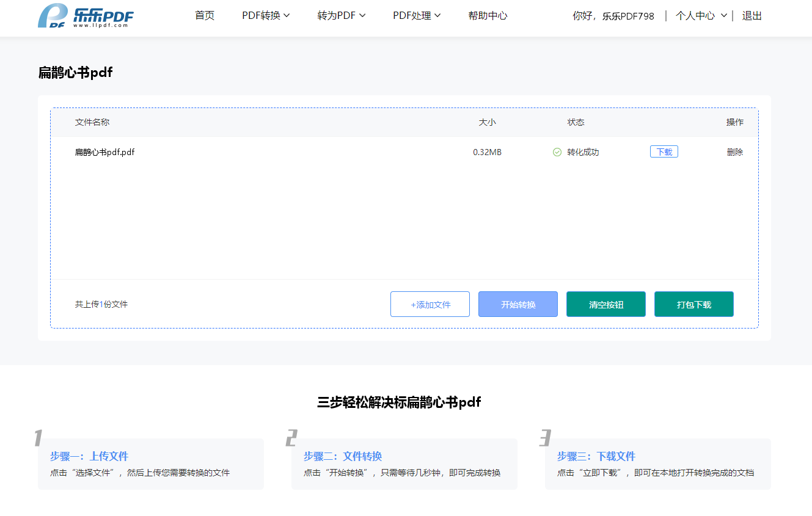Click the step two description about 开始转换

(402, 473)
